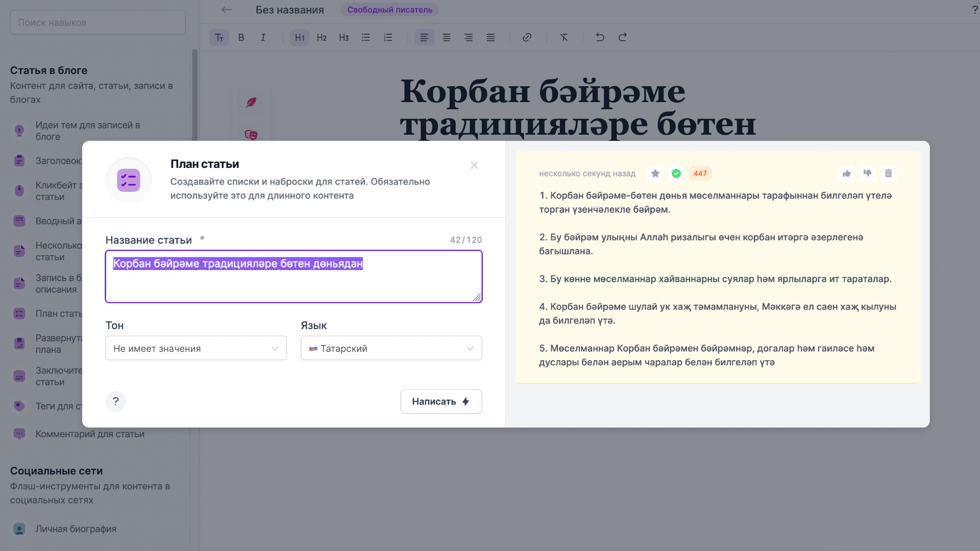This screenshot has height=551, width=980.
Task: Open the Кликбейт skill in sidebar
Action: (x=47, y=191)
